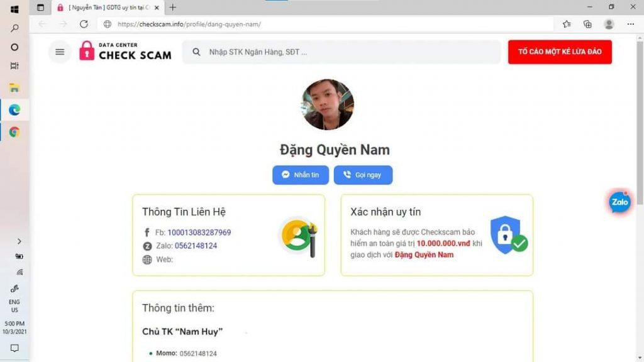The width and height of the screenshot is (644, 362).
Task: Click the Đặng Quyền Nam profile photo
Action: tap(327, 105)
